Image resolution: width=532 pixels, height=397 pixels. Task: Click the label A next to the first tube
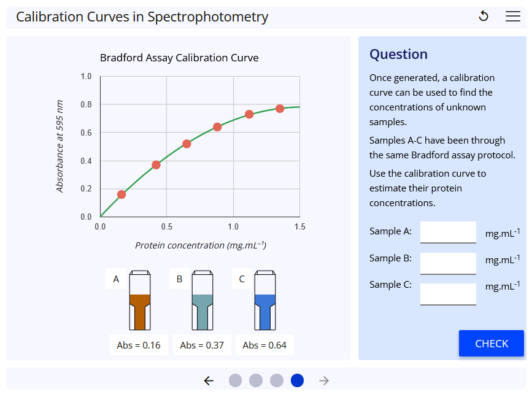(116, 279)
